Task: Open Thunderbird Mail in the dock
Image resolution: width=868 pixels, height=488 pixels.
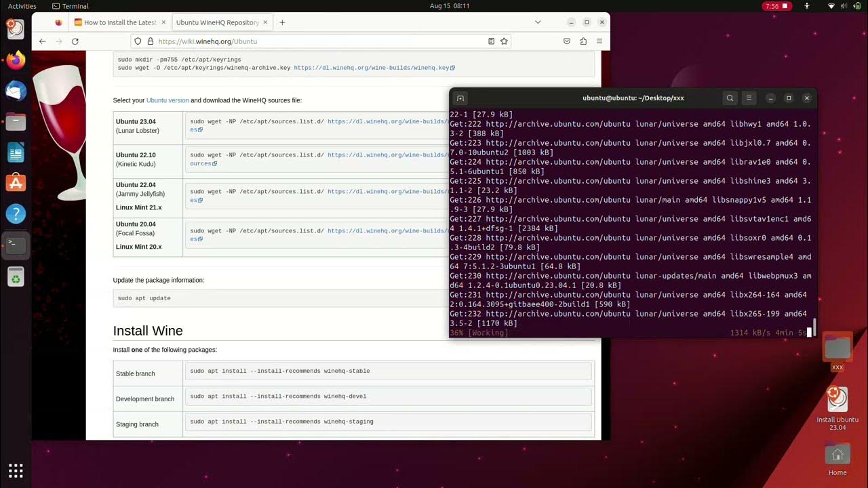Action: (x=16, y=91)
